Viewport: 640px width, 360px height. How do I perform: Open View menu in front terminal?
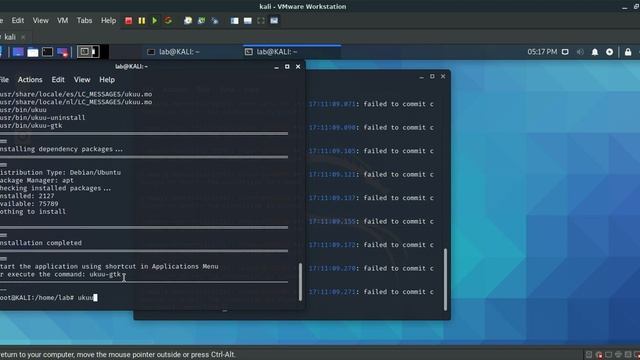coord(82,80)
